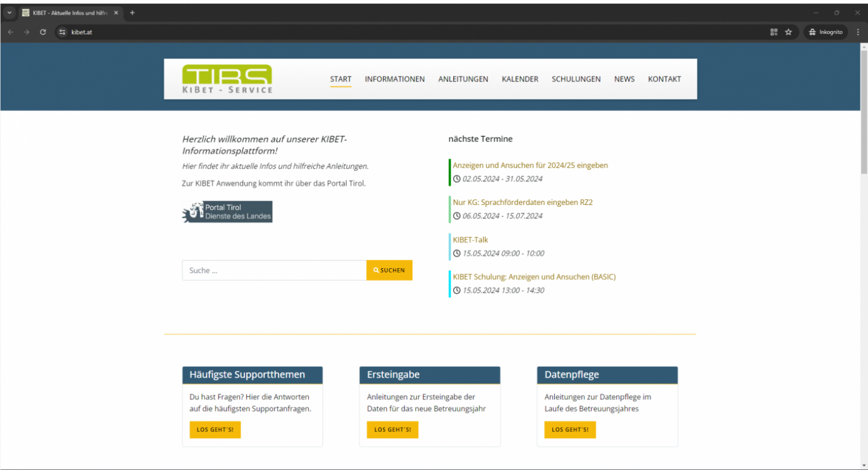868x470 pixels.
Task: Open the KIBET Schulung BASIC event link
Action: 534,277
